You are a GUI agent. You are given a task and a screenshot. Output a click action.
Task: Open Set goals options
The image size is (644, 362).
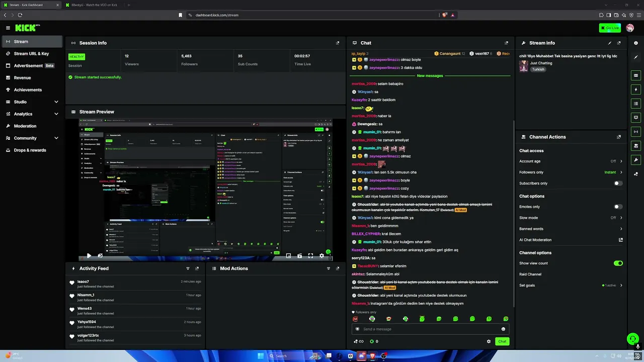(x=571, y=285)
